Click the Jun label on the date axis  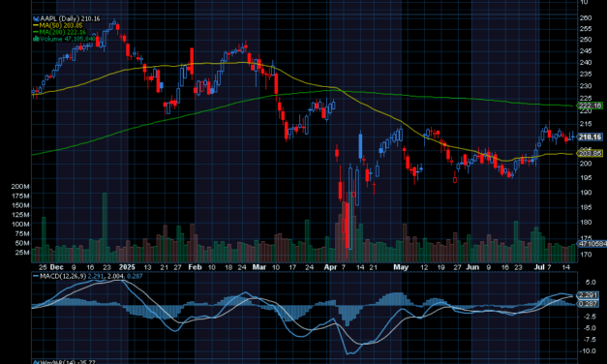click(x=472, y=267)
